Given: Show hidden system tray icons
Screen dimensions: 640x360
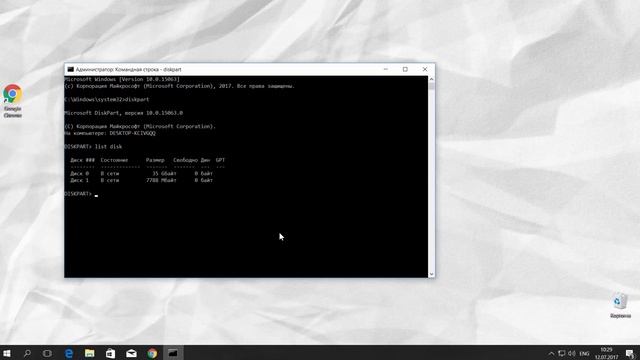Looking at the screenshot, I should 551,353.
